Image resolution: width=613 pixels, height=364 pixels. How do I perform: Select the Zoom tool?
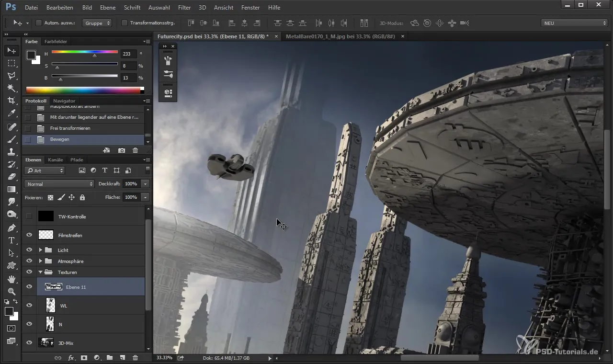[x=11, y=291]
